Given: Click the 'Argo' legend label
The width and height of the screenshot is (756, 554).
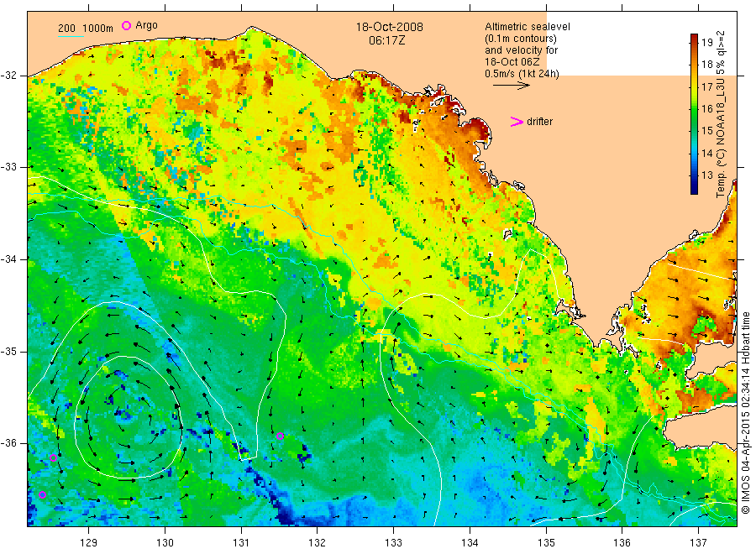Looking at the screenshot, I should (x=146, y=25).
